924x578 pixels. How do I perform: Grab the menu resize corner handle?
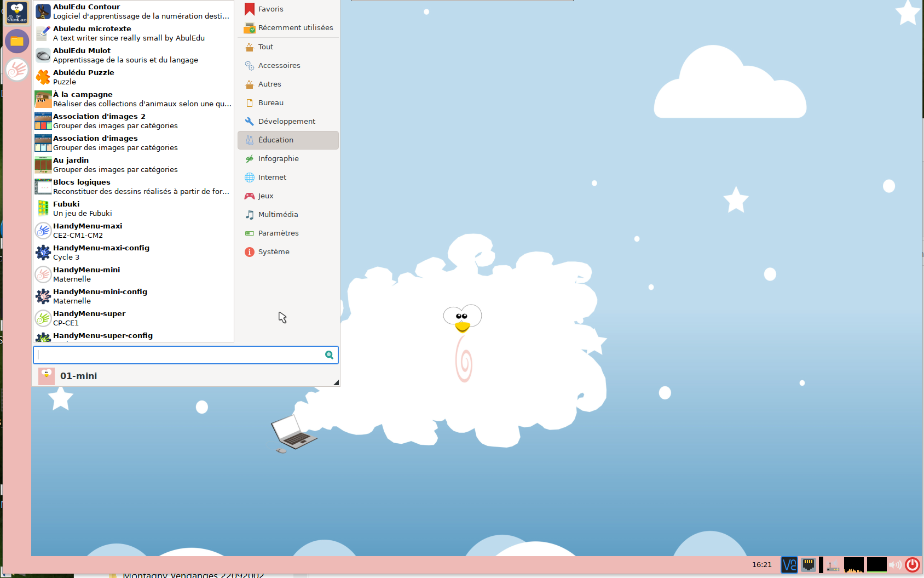[x=336, y=382]
